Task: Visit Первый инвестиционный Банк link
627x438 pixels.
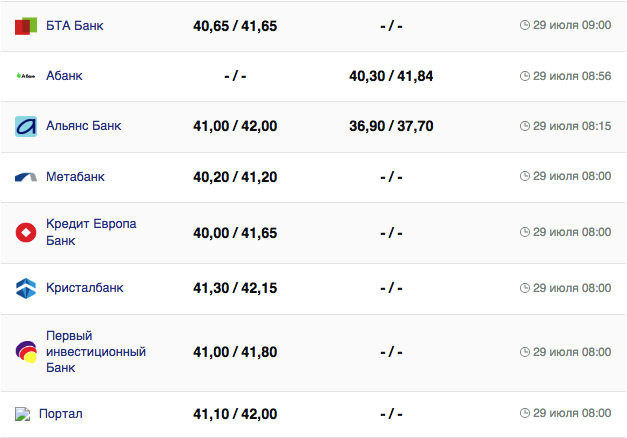Action: pos(96,352)
